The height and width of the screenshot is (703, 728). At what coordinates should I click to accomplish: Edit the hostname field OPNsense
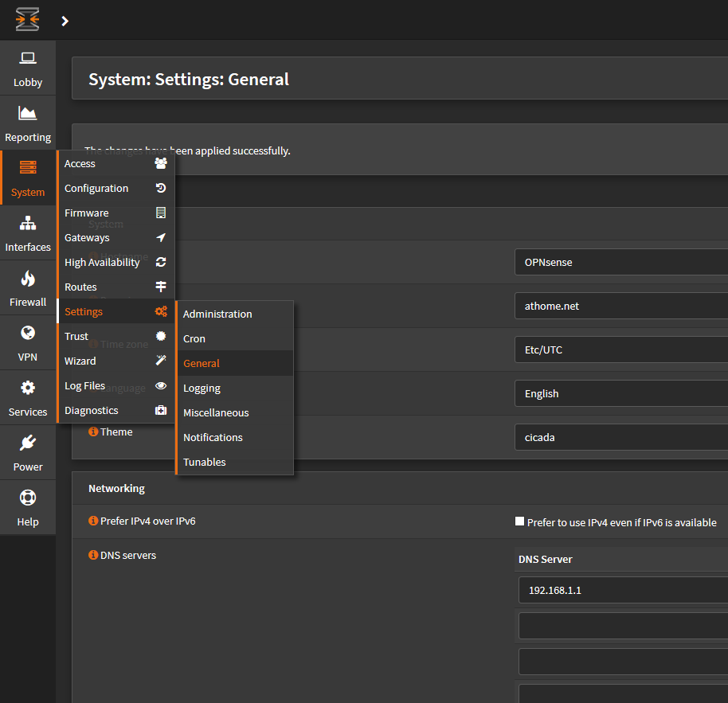click(621, 262)
